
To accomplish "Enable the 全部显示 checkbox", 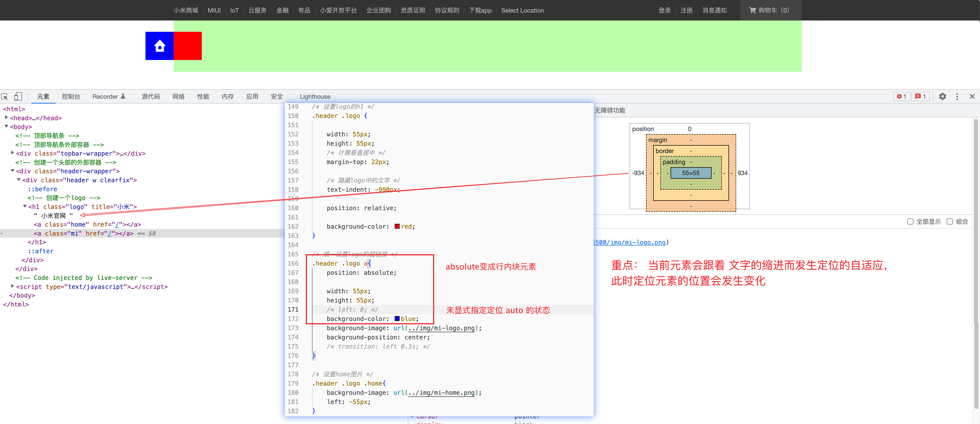I will tap(910, 221).
